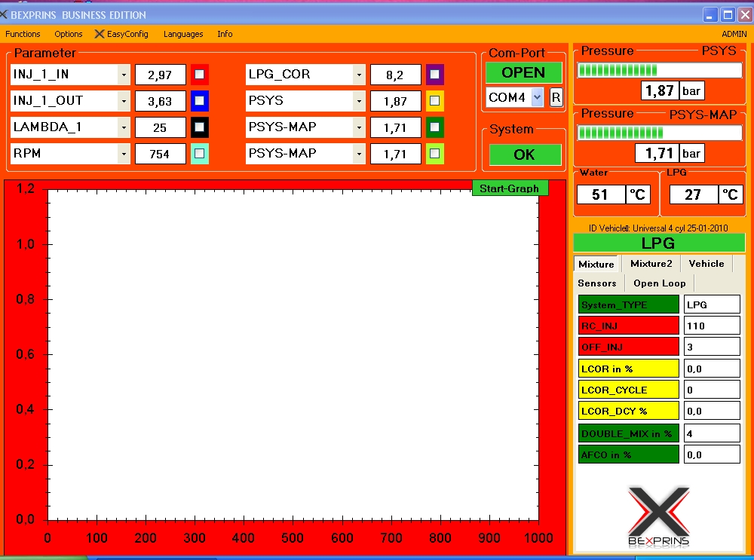Click the BEXPRINS logo image
The image size is (754, 560).
click(658, 516)
